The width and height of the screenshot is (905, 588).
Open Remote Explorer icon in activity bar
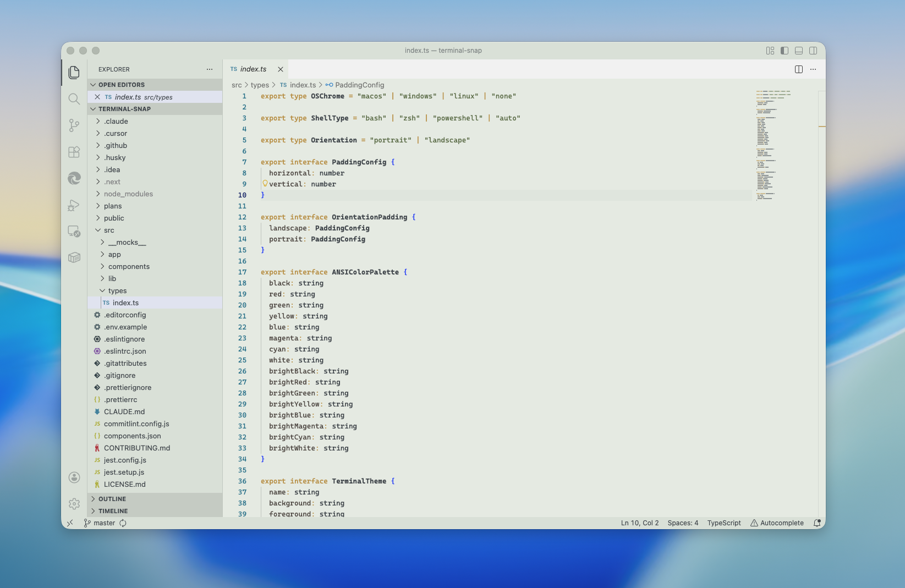point(74,232)
